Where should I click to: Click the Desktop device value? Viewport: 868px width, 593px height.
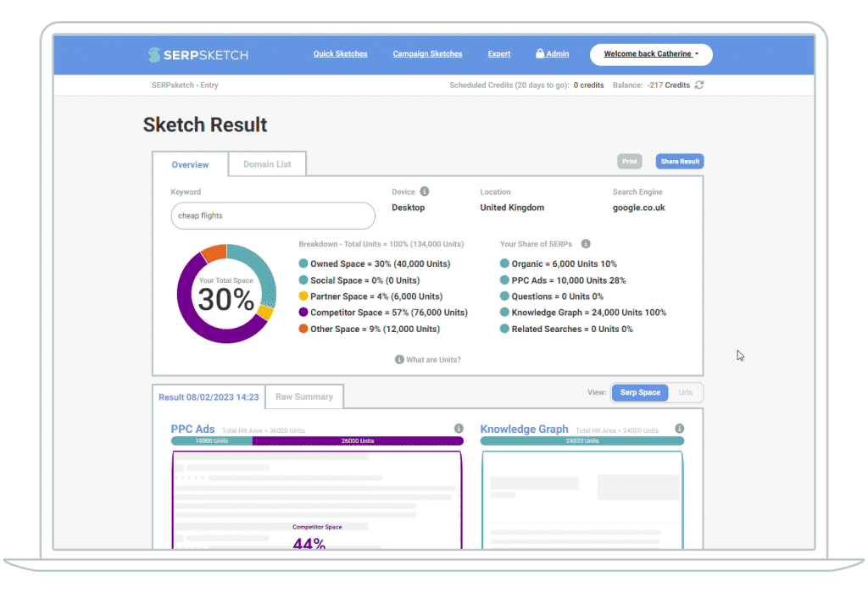tap(408, 208)
